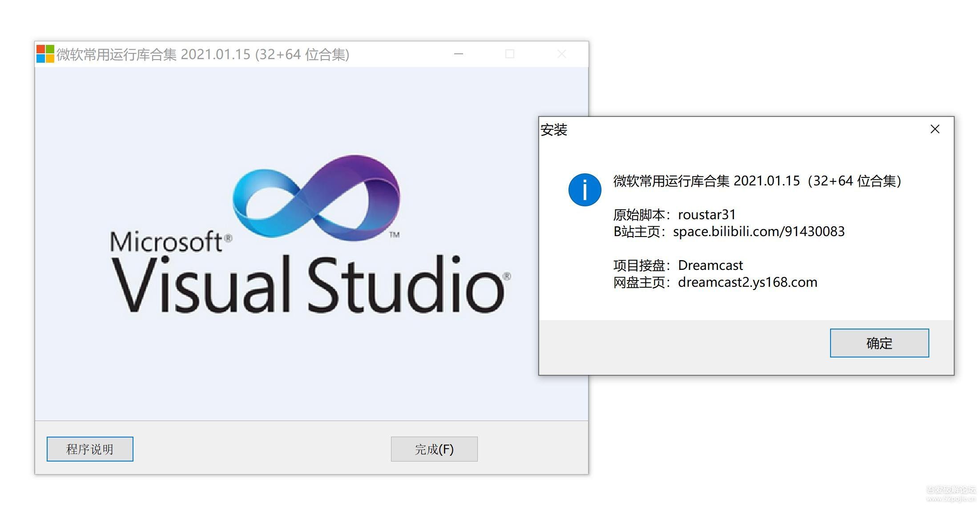Click the 安装 dialog title

coord(554,130)
